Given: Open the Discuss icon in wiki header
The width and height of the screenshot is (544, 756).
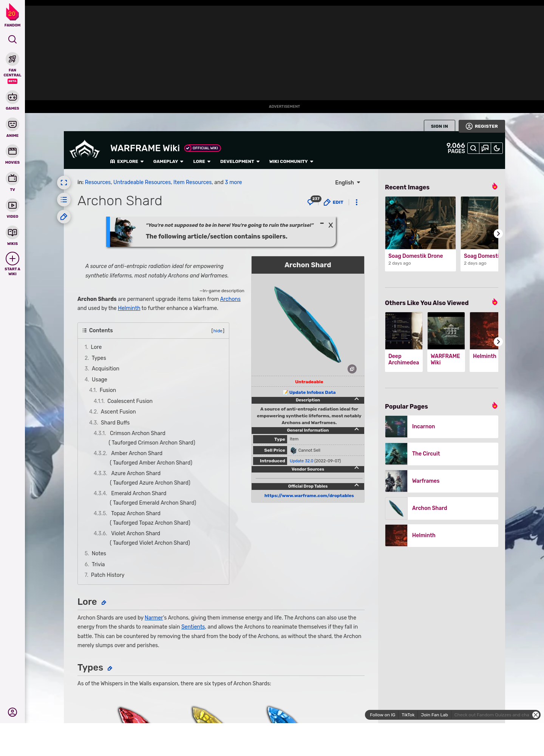Looking at the screenshot, I should 485,148.
